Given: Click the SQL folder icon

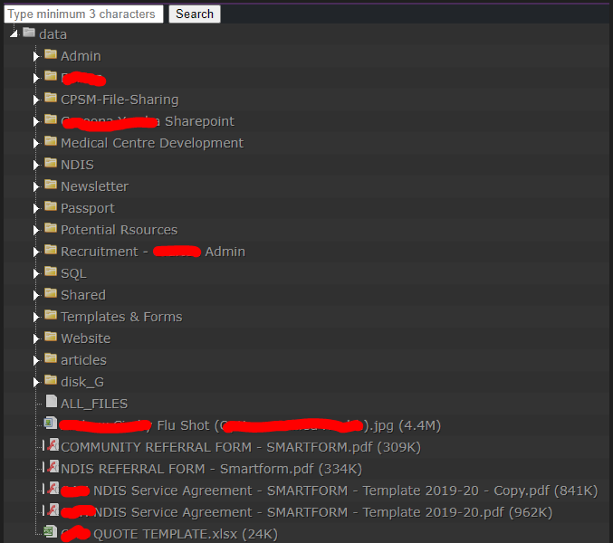Looking at the screenshot, I should coord(50,272).
